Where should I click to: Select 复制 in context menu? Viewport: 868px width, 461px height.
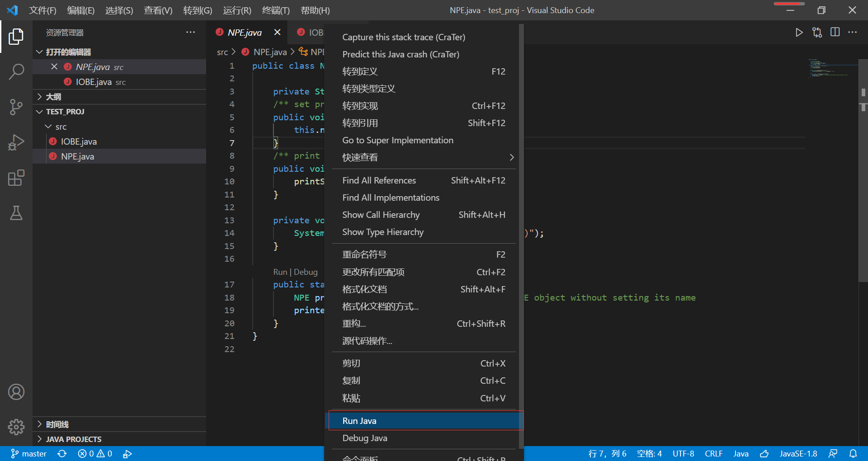[424, 381]
